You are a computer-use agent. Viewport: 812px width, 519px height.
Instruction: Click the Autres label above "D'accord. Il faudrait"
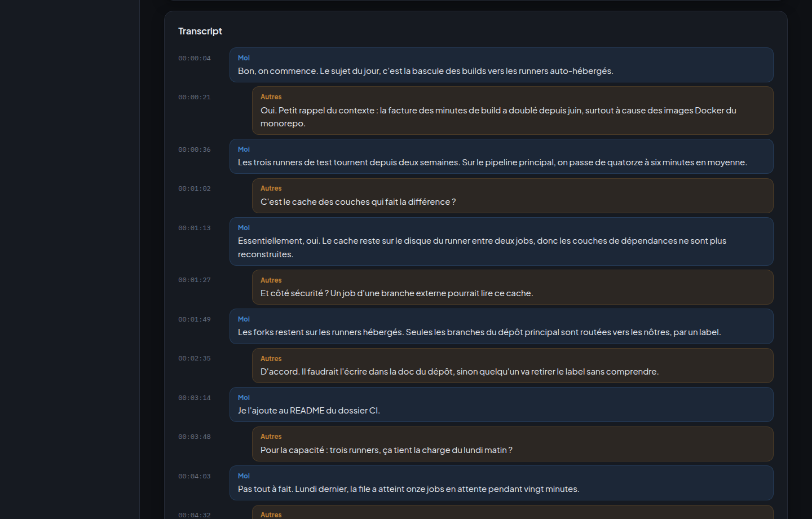[271, 359]
